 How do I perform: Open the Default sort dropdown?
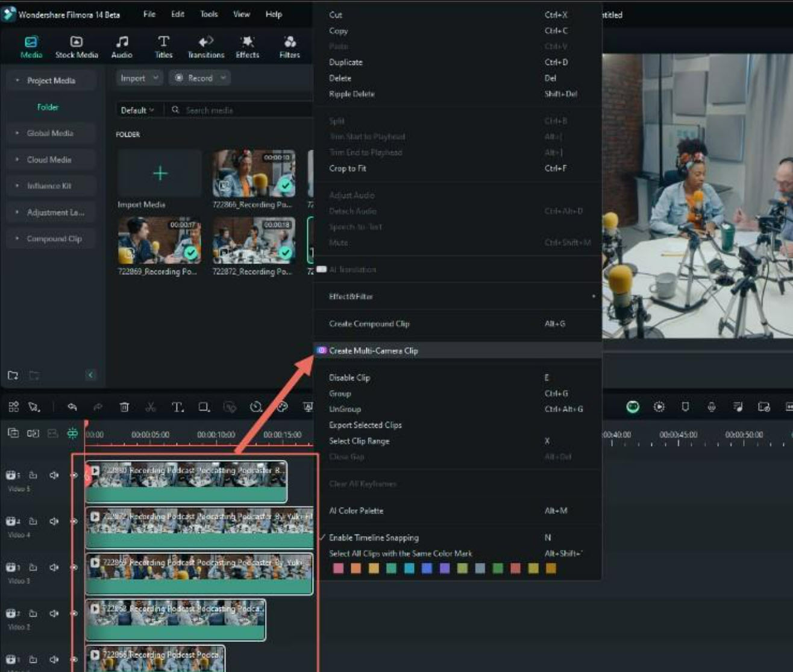[137, 110]
